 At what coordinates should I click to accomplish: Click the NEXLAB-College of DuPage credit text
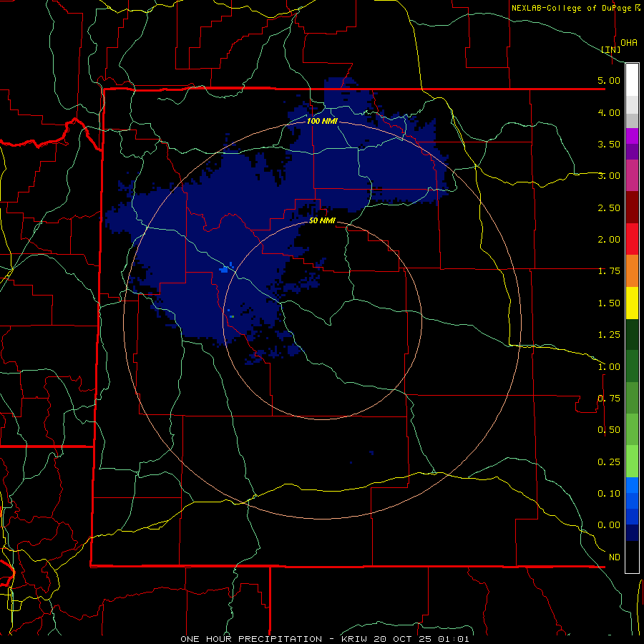[572, 8]
